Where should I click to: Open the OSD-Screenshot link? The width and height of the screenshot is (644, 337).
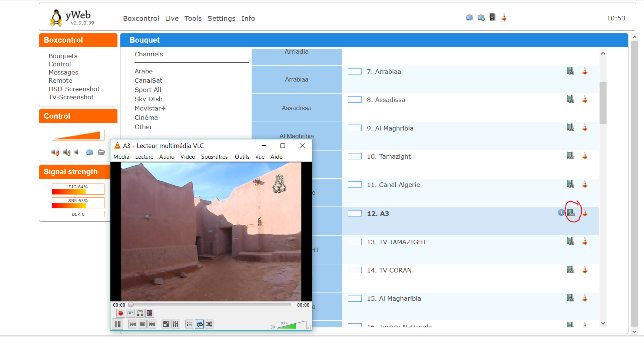tap(74, 89)
